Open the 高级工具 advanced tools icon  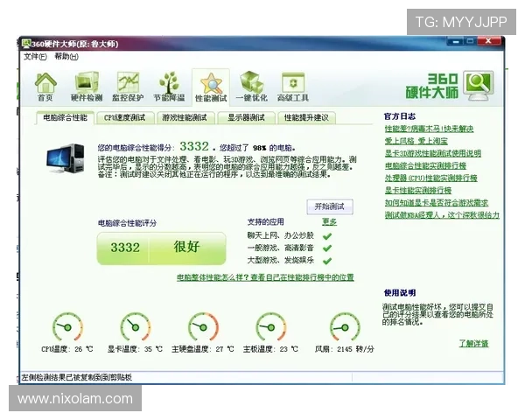[293, 87]
